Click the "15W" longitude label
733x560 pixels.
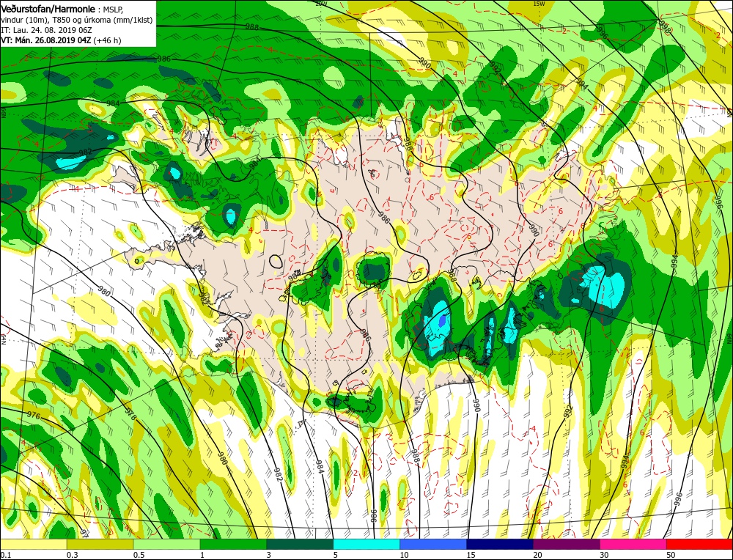point(539,3)
